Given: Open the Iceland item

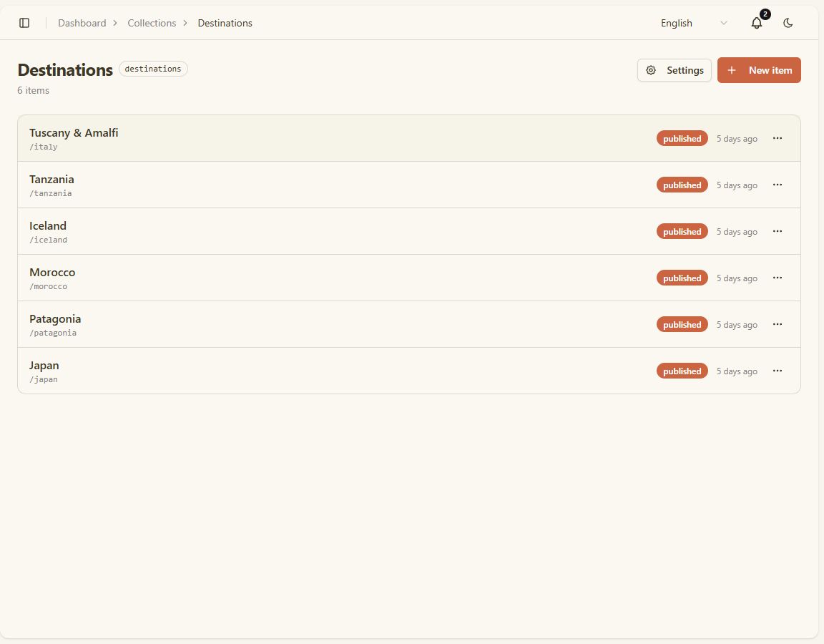Looking at the screenshot, I should (409, 231).
